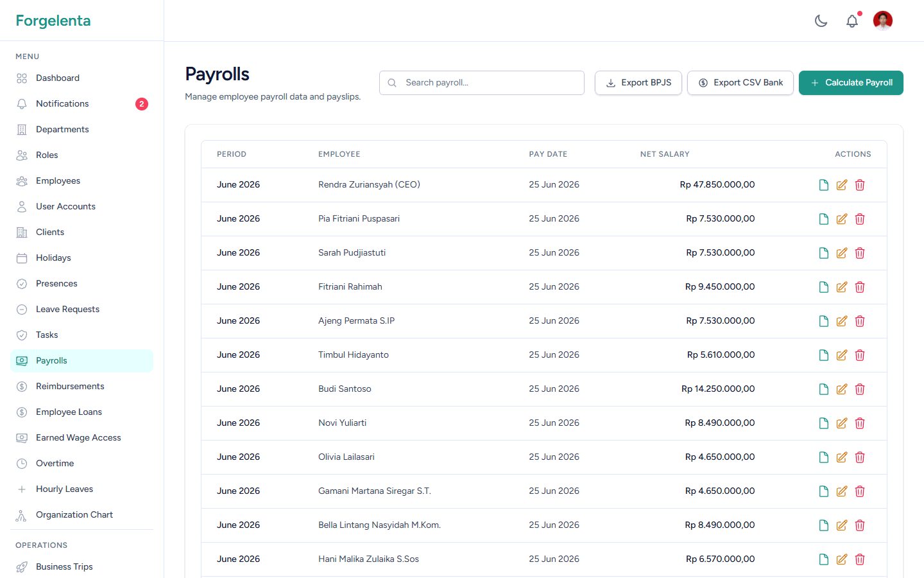Edit payroll of Pia Fitriani Puspasari
The height and width of the screenshot is (578, 924).
[842, 219]
